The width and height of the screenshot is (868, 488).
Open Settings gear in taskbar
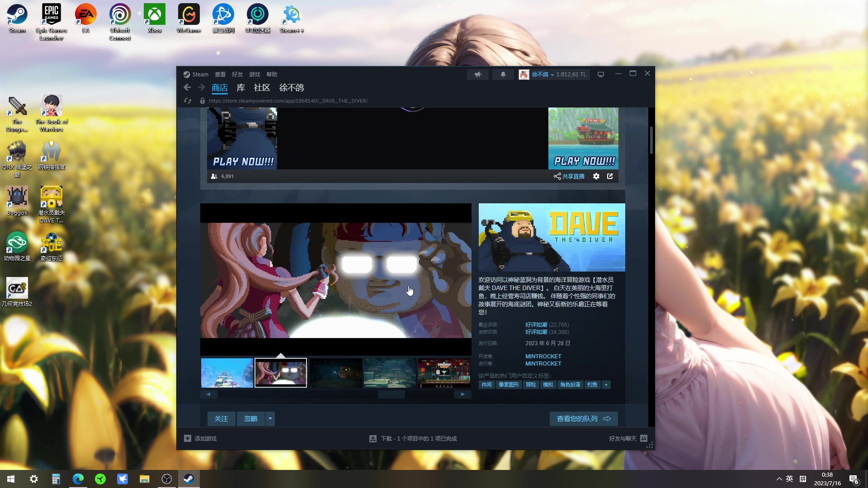[33, 479]
